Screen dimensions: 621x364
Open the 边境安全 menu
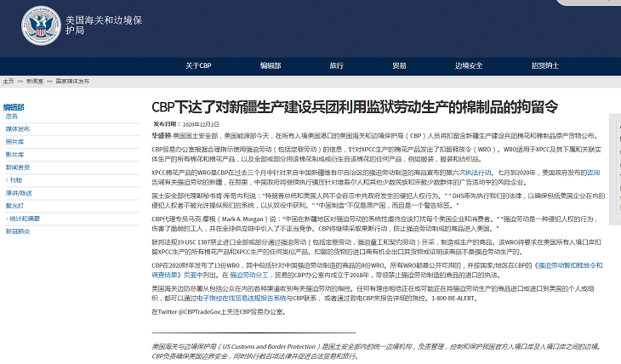(469, 65)
